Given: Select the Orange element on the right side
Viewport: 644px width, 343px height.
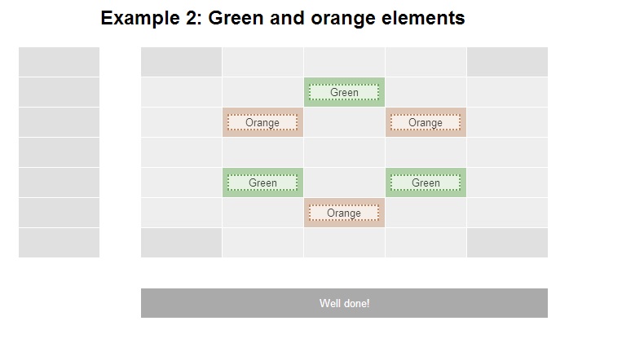Looking at the screenshot, I should coord(426,122).
